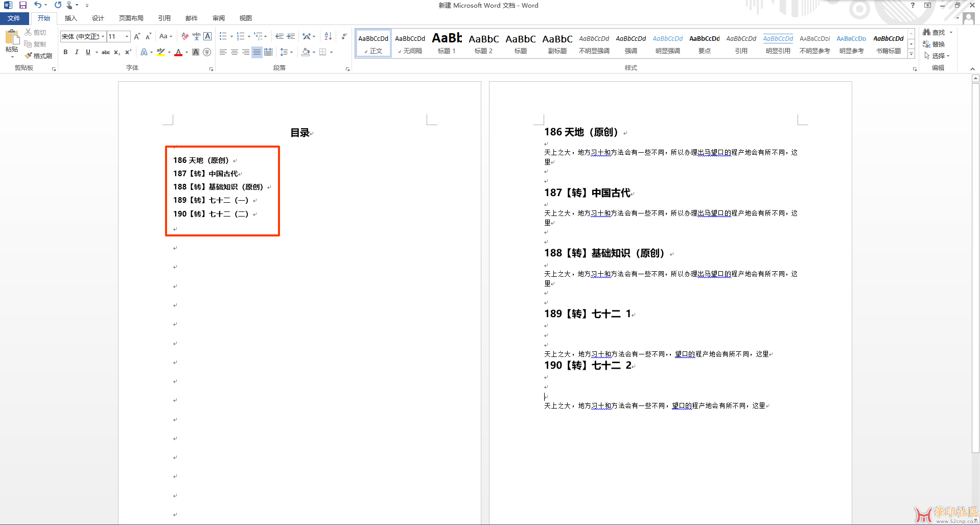Switch to the View (视图) tab

coord(245,18)
